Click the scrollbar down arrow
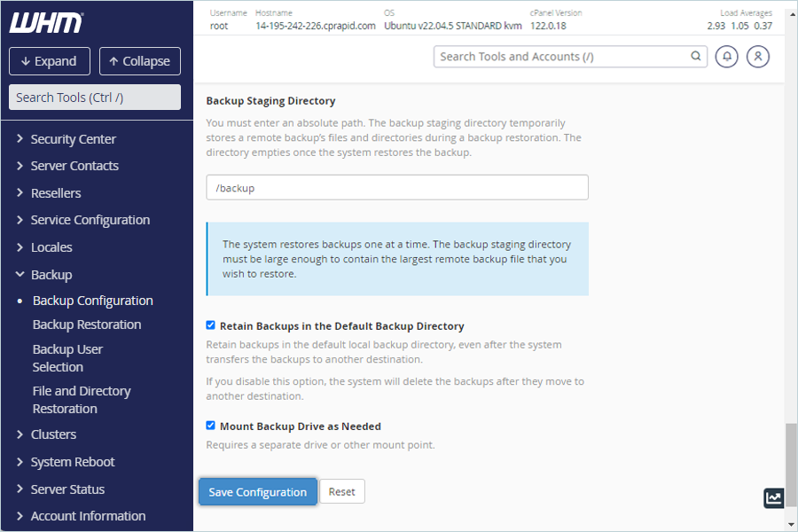Screen dimensions: 798x532 (792, 524)
